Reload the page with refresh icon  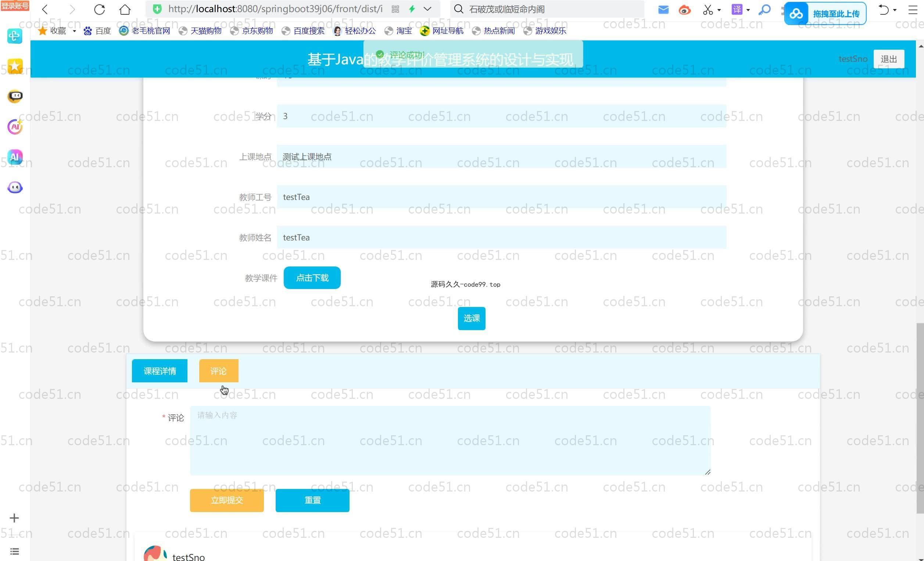(99, 10)
